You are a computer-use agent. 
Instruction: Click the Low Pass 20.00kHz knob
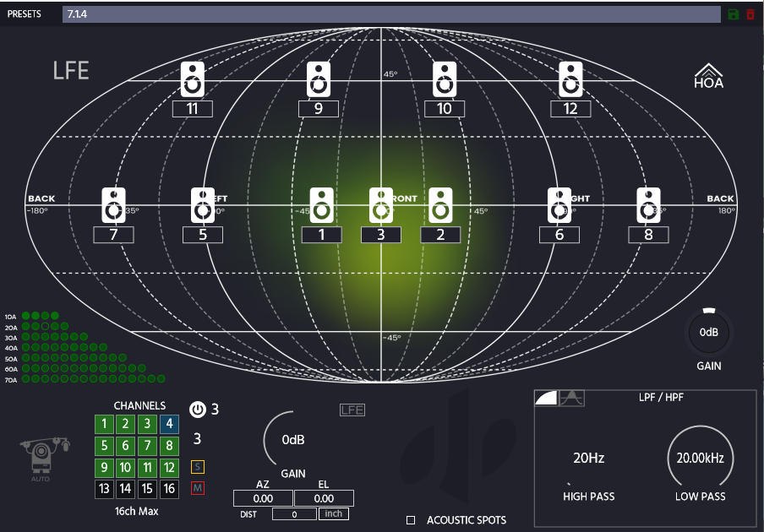point(700,458)
